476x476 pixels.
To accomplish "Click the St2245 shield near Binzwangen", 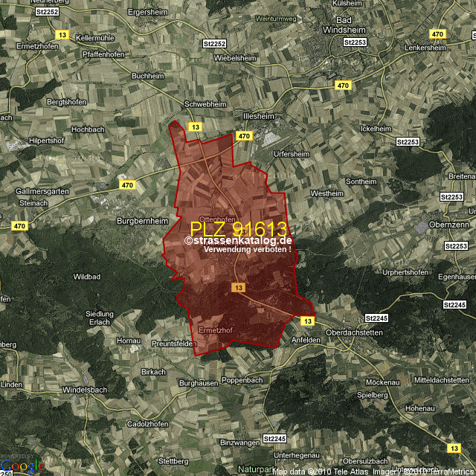I will point(274,439).
